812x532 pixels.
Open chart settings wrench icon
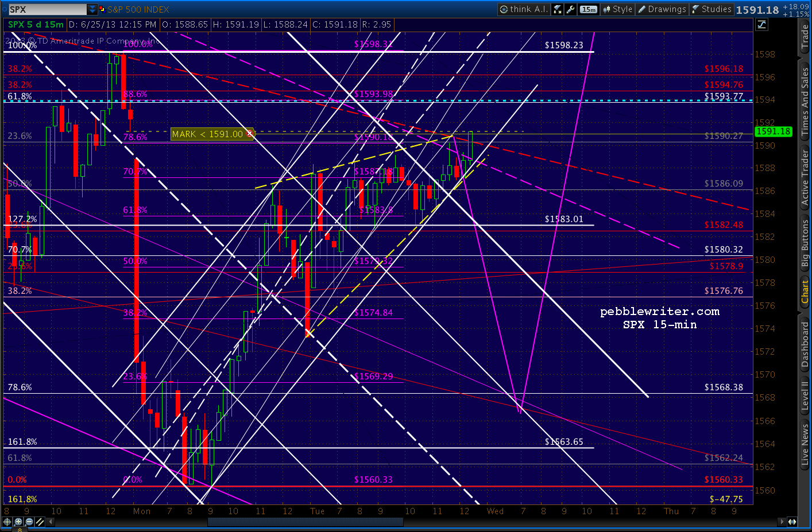570,9
